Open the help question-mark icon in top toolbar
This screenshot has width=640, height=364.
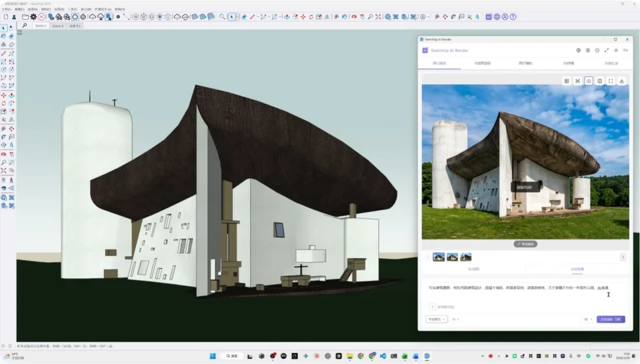point(513,17)
